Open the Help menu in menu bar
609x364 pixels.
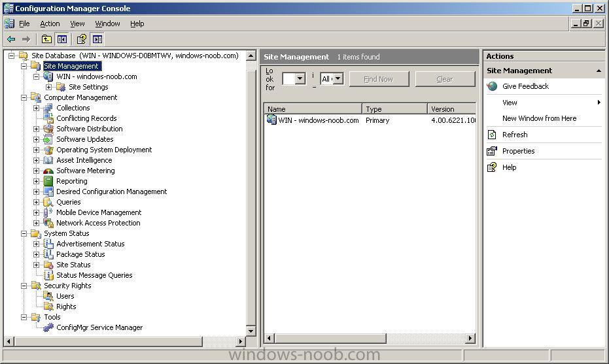tap(137, 24)
